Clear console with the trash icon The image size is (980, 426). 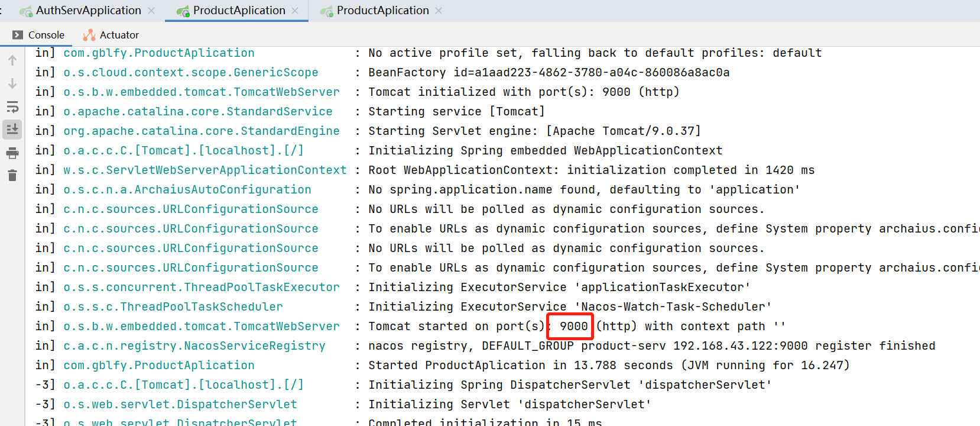12,176
